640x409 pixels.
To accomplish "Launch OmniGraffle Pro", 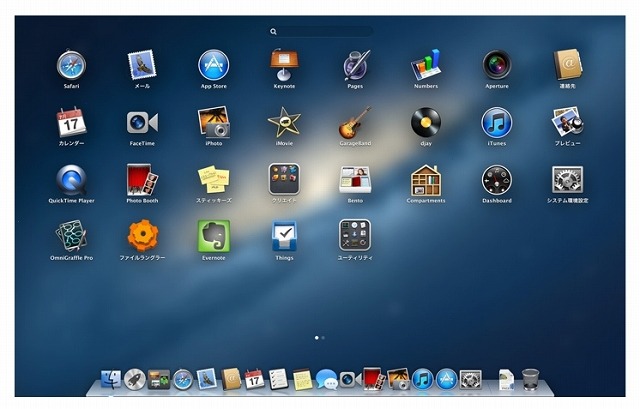I will coord(71,236).
